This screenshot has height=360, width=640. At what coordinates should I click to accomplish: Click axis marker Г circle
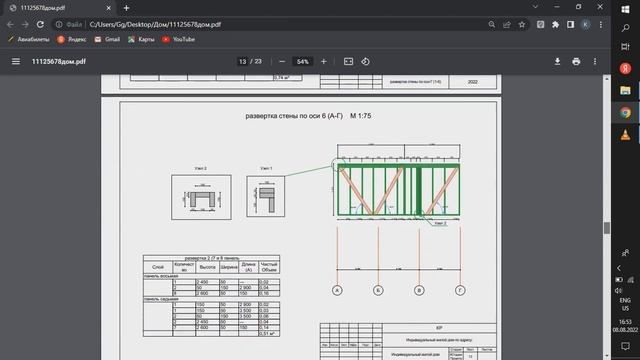tap(460, 290)
